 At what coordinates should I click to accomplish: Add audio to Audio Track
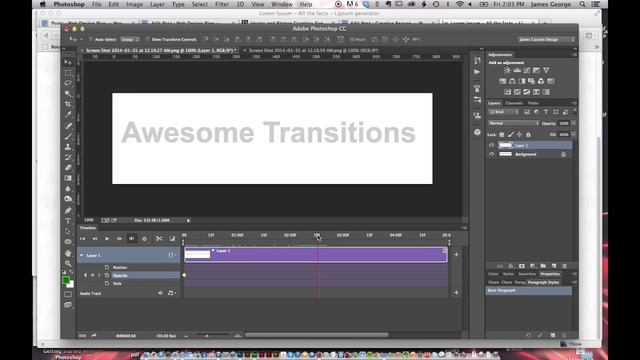pyautogui.click(x=456, y=293)
